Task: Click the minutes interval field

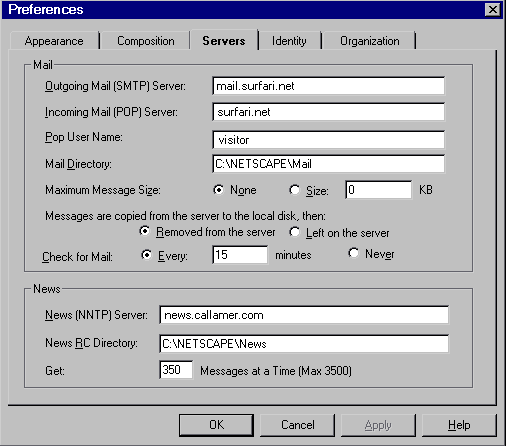Action: click(240, 255)
